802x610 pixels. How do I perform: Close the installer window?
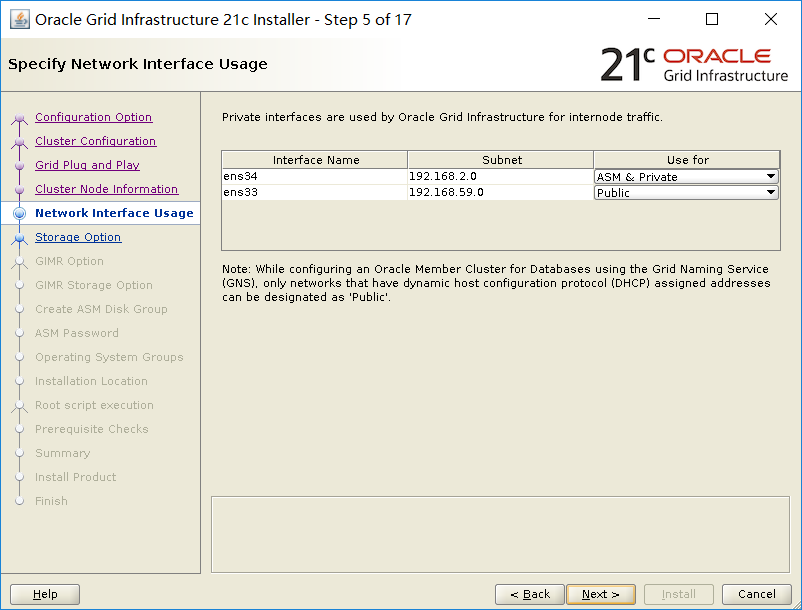point(770,19)
